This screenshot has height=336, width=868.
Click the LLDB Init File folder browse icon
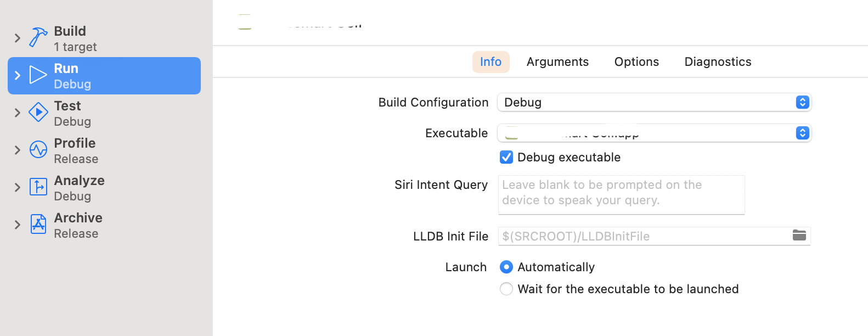coord(799,236)
